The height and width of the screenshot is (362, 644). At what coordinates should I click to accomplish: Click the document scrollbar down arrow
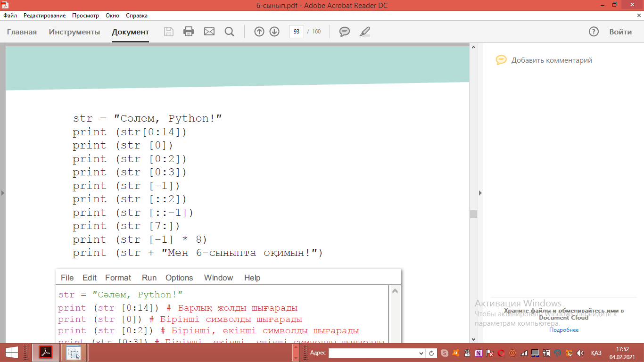coord(473,339)
